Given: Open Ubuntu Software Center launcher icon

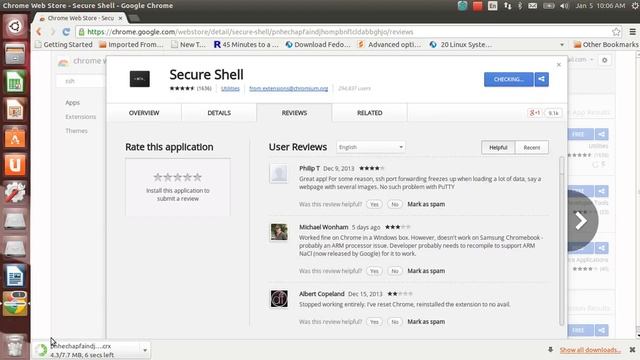Looking at the screenshot, I should [15, 138].
